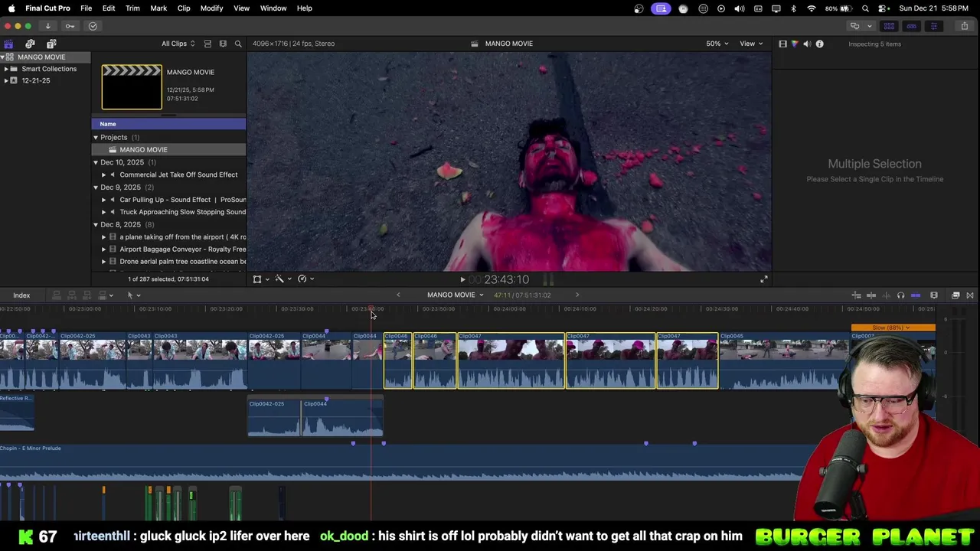
Task: Open the Trim menu
Action: (x=132, y=8)
